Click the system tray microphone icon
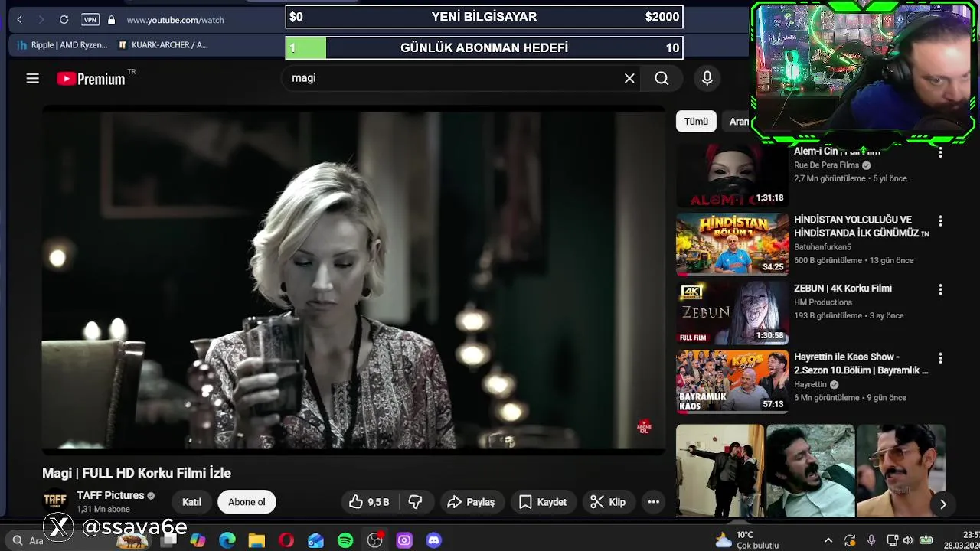Viewport: 980px width, 551px height. pos(871,540)
